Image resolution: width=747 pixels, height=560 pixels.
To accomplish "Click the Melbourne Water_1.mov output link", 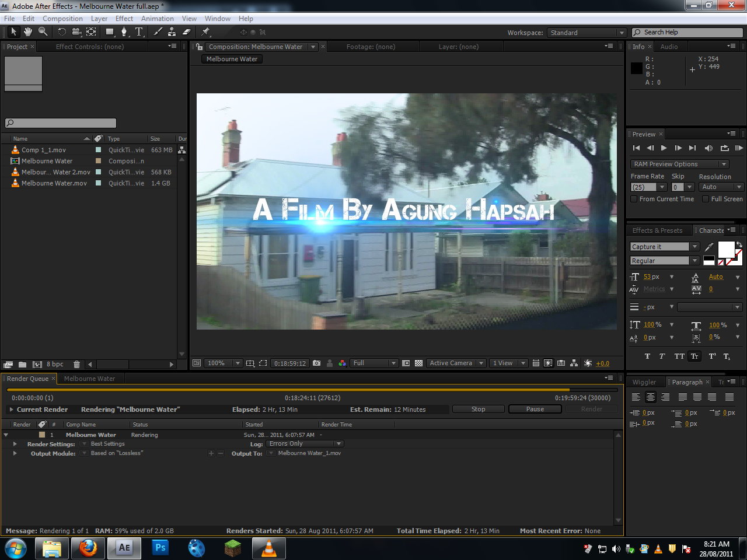I will pyautogui.click(x=309, y=453).
